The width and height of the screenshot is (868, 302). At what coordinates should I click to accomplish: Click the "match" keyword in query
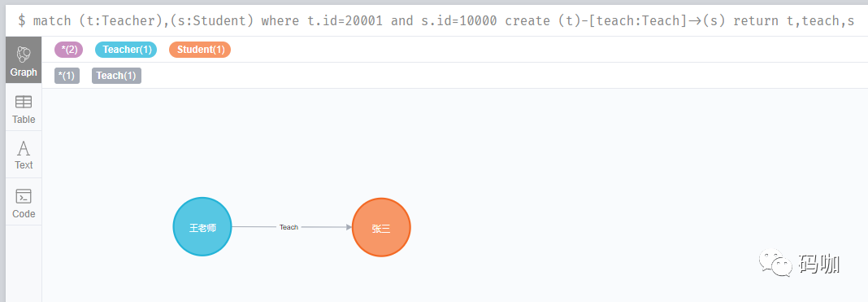[x=52, y=21]
